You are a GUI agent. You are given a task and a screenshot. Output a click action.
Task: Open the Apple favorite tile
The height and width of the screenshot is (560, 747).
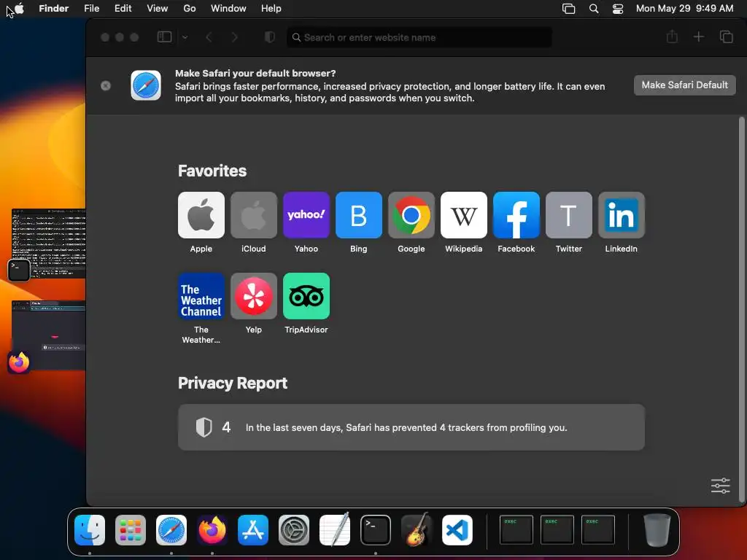coord(201,215)
